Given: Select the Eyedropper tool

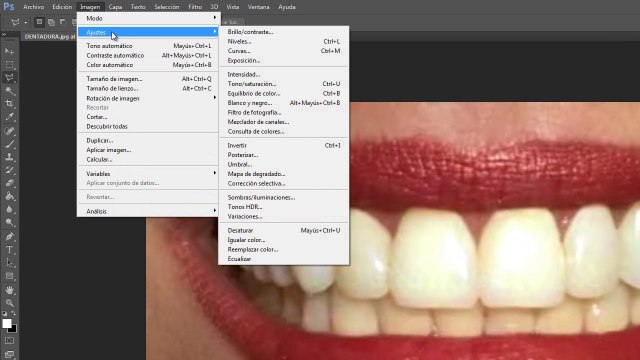Looking at the screenshot, I should tap(9, 117).
